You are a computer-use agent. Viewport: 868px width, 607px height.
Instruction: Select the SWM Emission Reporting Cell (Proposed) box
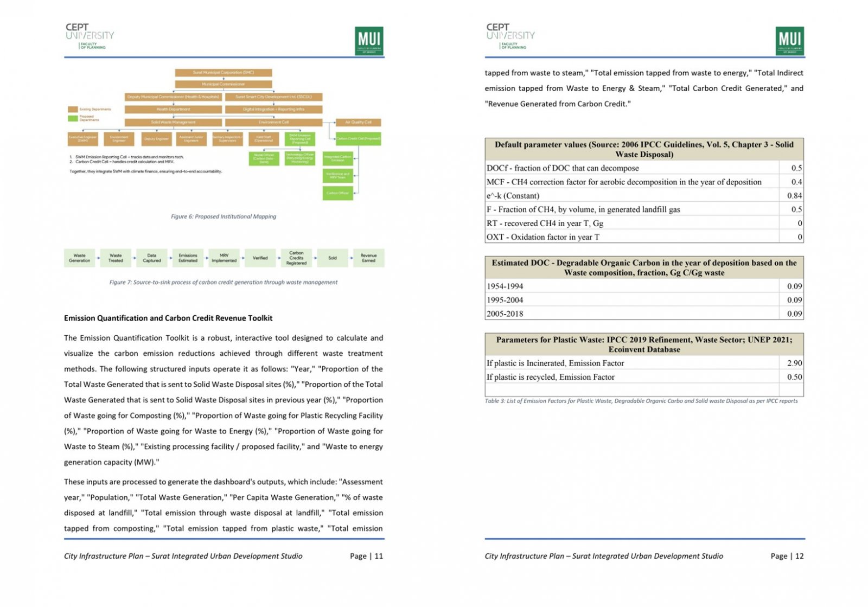pyautogui.click(x=300, y=139)
